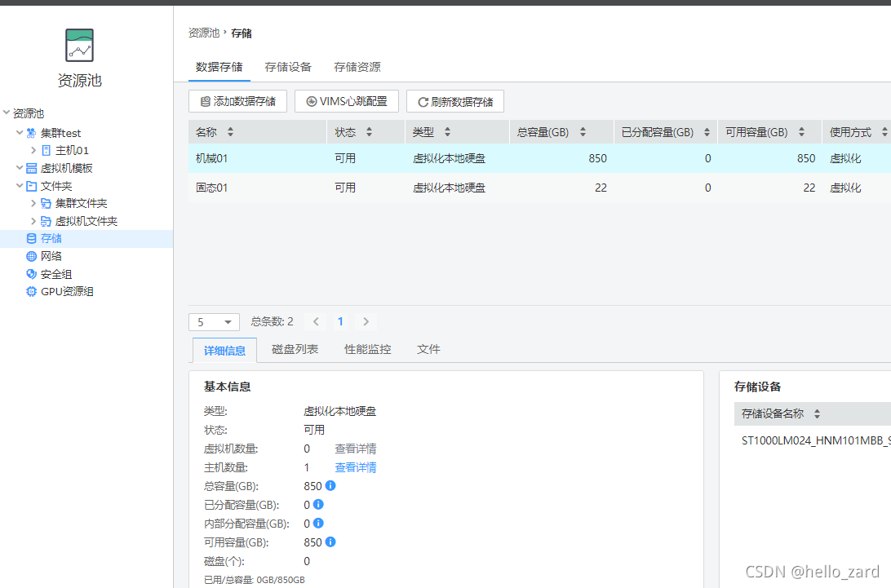Open 查看详情 link for 主机数量
The height and width of the screenshot is (588, 891).
click(356, 467)
